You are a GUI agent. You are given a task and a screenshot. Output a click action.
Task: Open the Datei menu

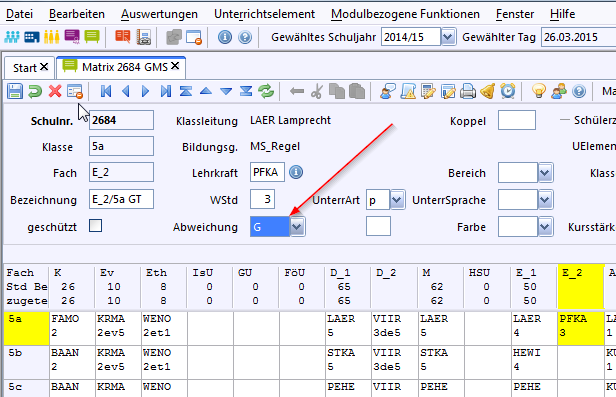(x=19, y=14)
